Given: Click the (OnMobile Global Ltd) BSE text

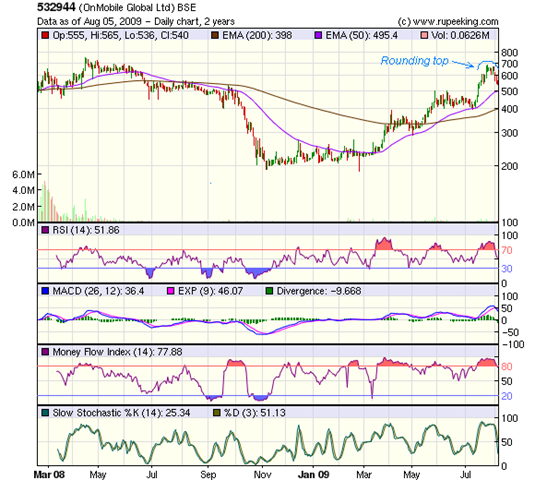Looking at the screenshot, I should pyautogui.click(x=137, y=8).
